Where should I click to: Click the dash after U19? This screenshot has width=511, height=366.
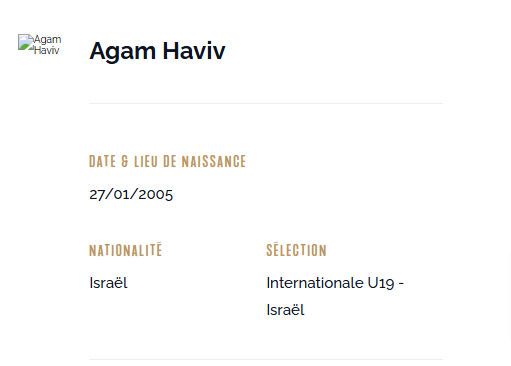pos(401,284)
